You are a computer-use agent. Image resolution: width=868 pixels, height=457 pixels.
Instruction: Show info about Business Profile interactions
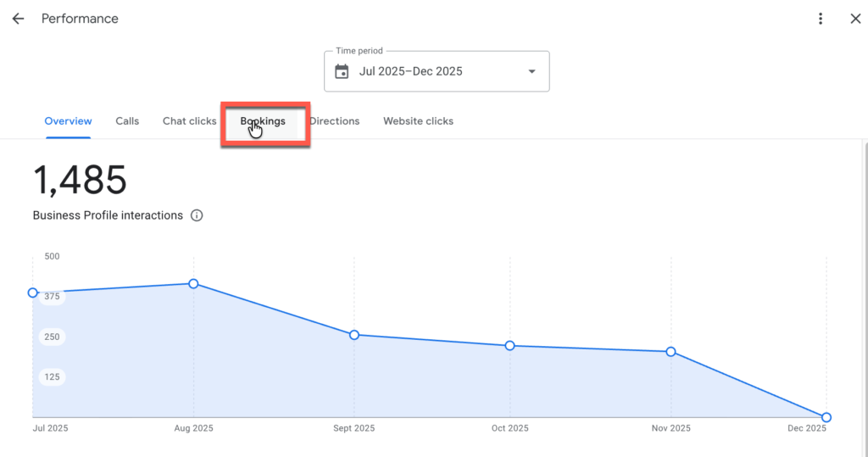pos(197,215)
